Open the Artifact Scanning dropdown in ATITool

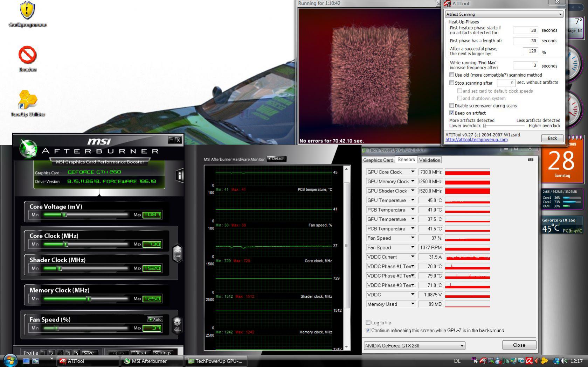[504, 14]
